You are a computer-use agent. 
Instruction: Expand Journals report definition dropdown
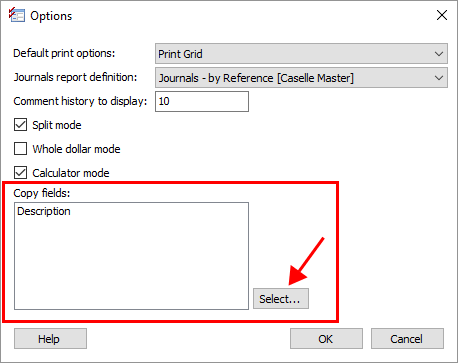click(x=301, y=78)
